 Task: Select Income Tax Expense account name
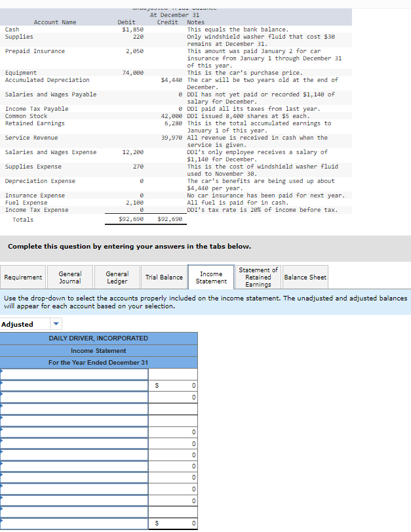[x=37, y=210]
